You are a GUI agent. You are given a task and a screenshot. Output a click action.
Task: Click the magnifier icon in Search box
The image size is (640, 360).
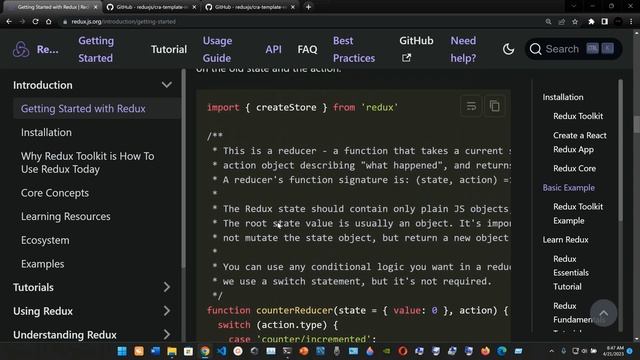pos(536,49)
